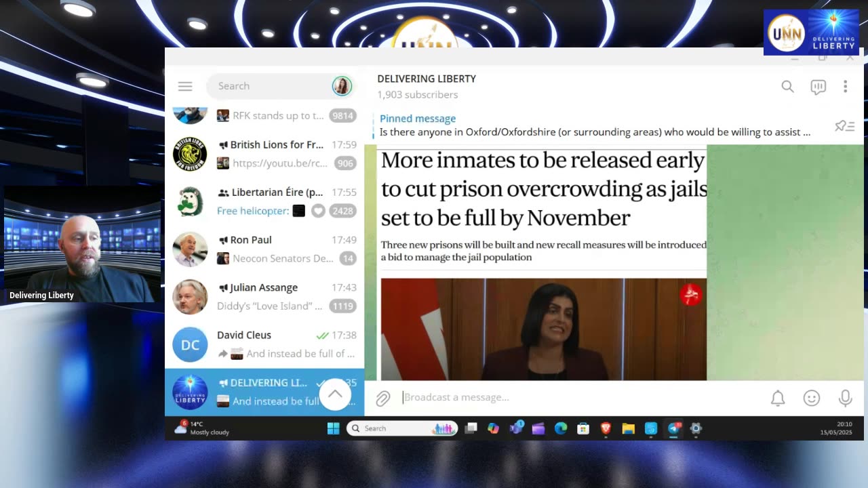
Task: Click the presenter webcam thumbnail
Action: [82, 244]
